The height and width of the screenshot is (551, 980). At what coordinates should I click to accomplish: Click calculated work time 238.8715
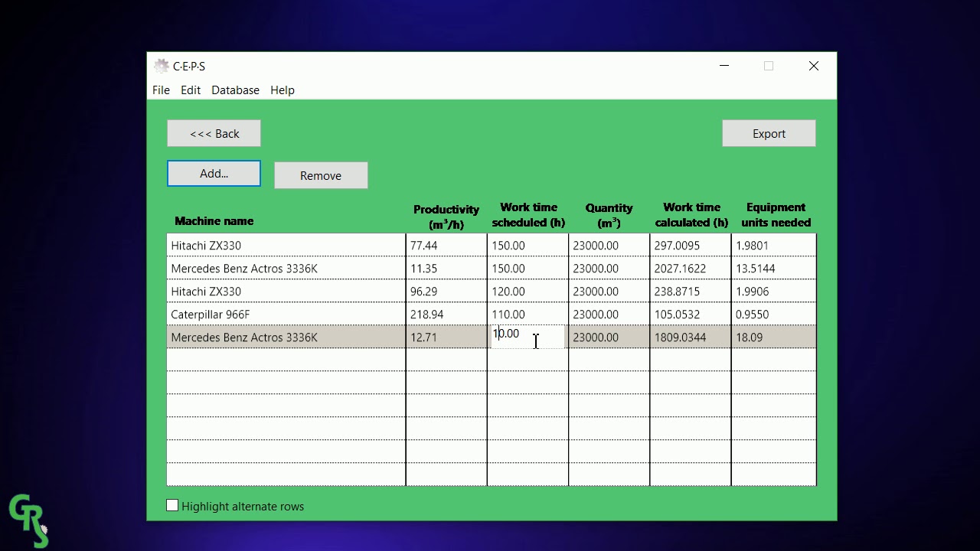coord(691,292)
